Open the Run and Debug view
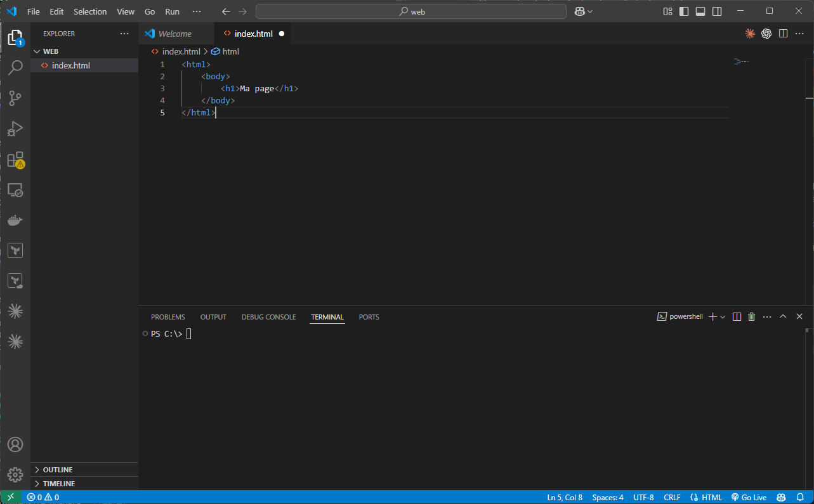The width and height of the screenshot is (814, 504). (x=15, y=129)
